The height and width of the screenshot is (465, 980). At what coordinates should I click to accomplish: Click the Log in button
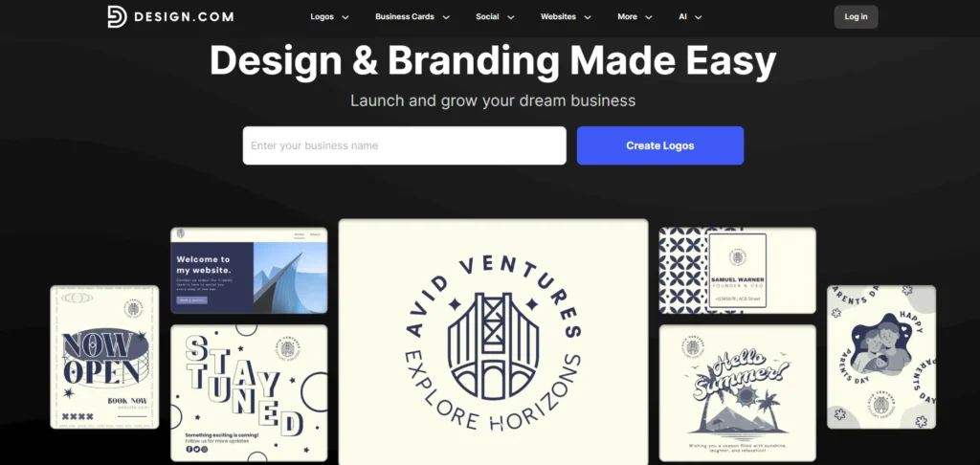coord(856,17)
